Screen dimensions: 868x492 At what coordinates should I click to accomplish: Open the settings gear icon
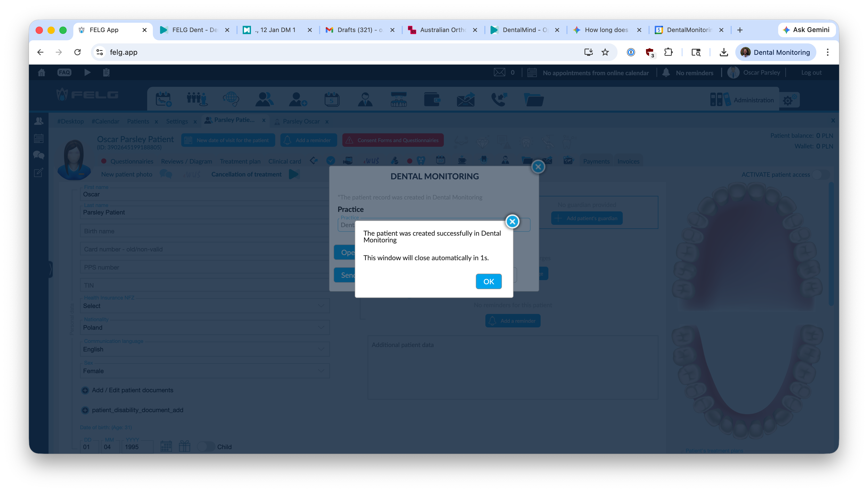pos(789,100)
